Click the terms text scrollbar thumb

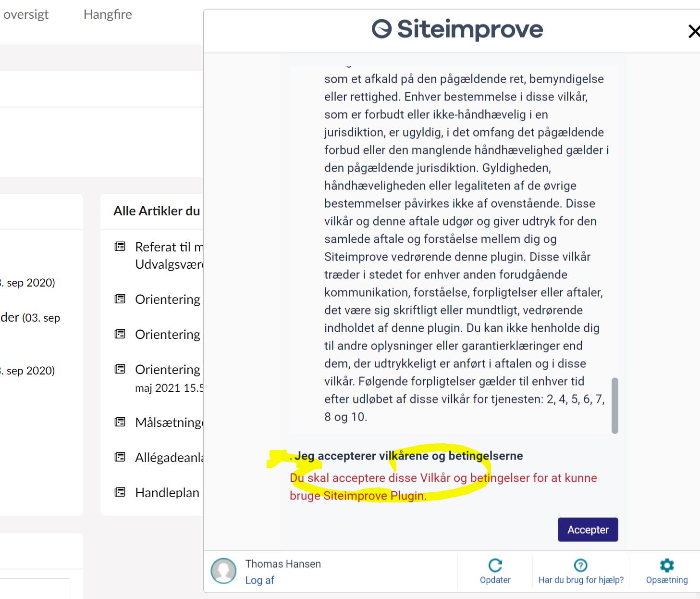614,405
